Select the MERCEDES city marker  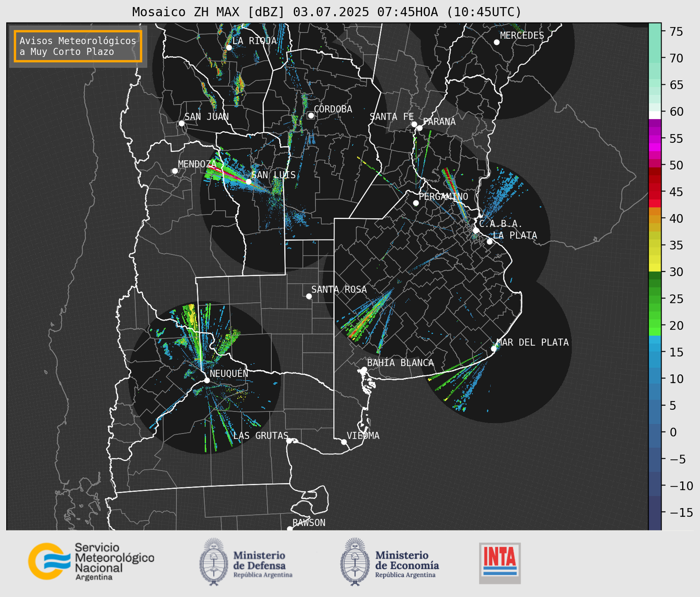(x=497, y=42)
